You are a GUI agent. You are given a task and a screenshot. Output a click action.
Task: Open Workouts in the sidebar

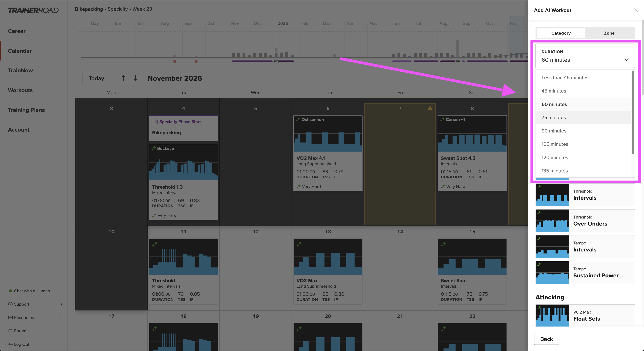coord(20,90)
